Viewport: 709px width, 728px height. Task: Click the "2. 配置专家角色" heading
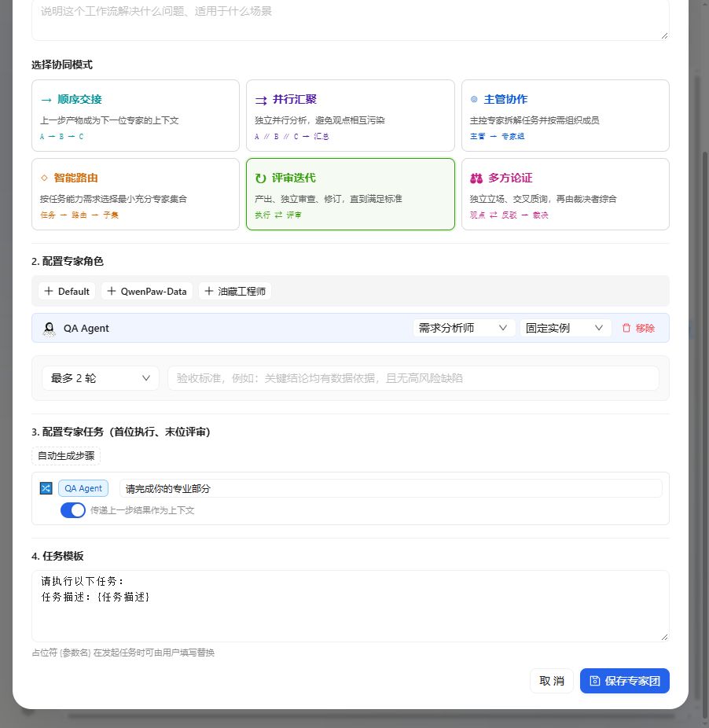tap(68, 261)
